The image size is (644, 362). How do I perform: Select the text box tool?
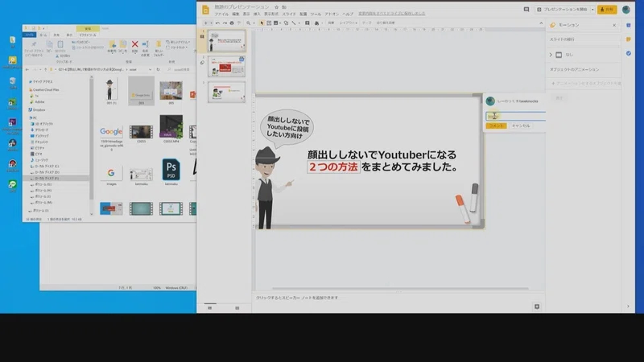click(x=269, y=23)
